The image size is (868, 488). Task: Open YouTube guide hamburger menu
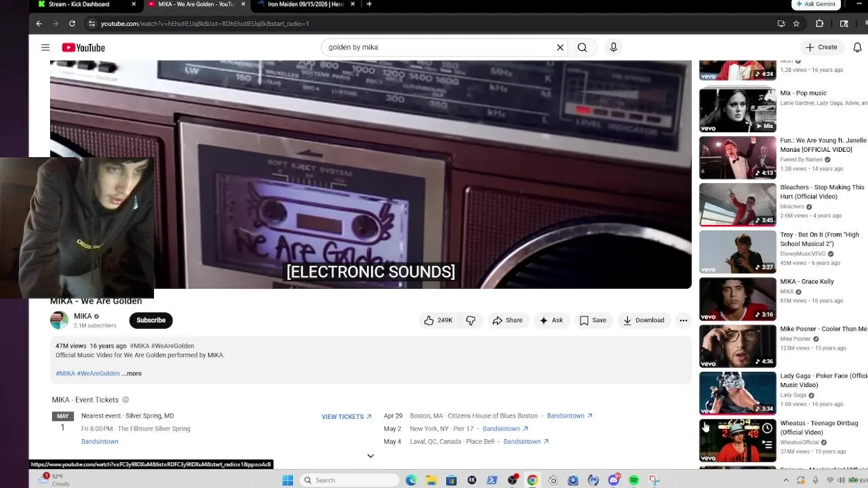[45, 47]
